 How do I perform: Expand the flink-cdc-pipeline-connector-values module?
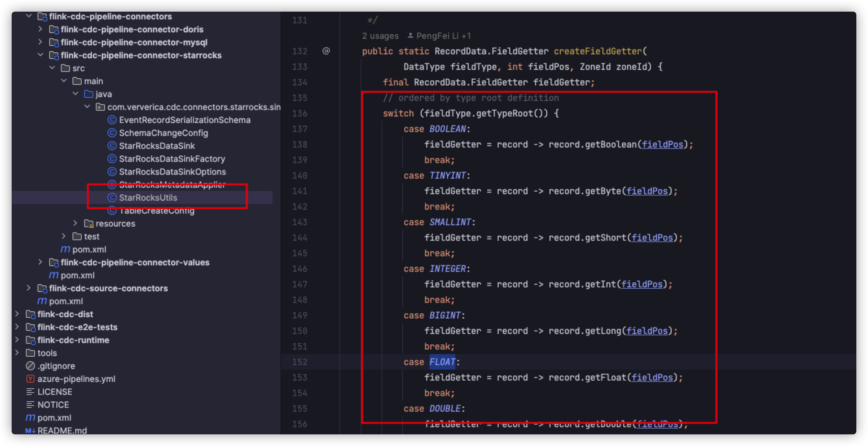coord(40,262)
